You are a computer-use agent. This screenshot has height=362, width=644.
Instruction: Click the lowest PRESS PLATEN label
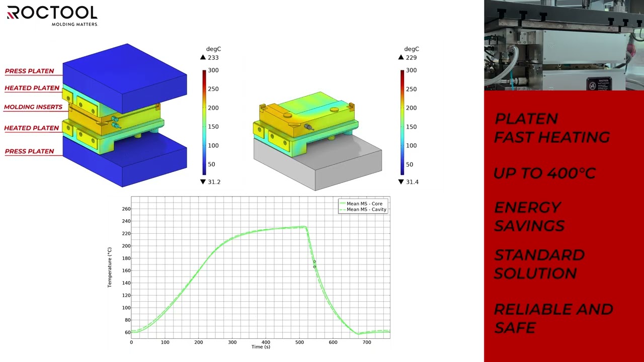coord(29,151)
